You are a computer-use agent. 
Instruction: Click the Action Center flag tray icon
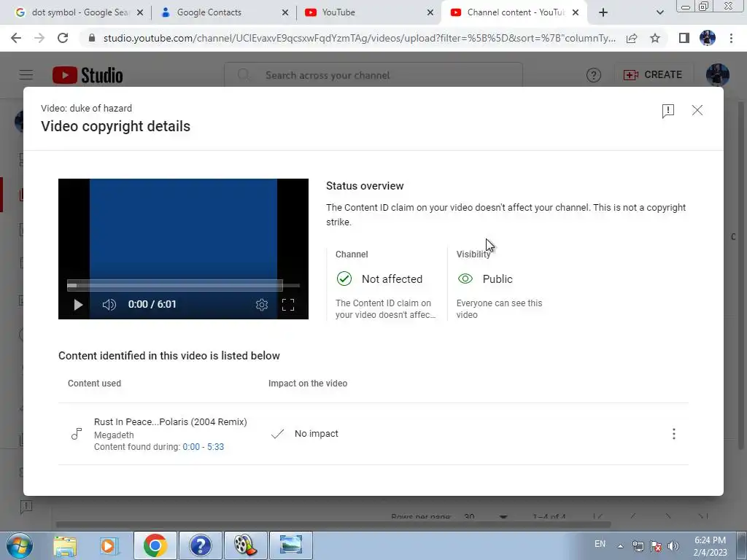[656, 546]
